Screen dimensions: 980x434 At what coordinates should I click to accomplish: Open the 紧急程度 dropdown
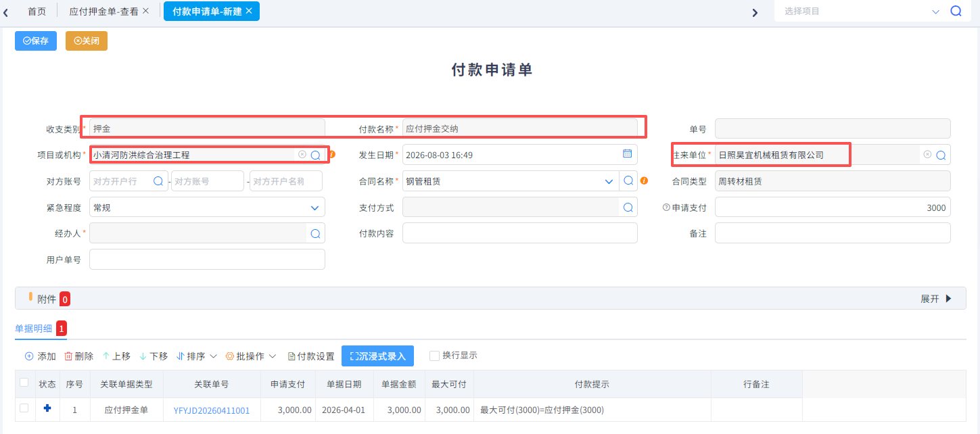(x=207, y=208)
